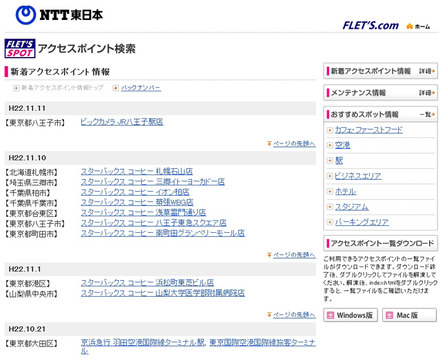440x364 pixels.
Task: Open 詳細 for 新着アクセスポイント情報 sidebar
Action: (427, 71)
